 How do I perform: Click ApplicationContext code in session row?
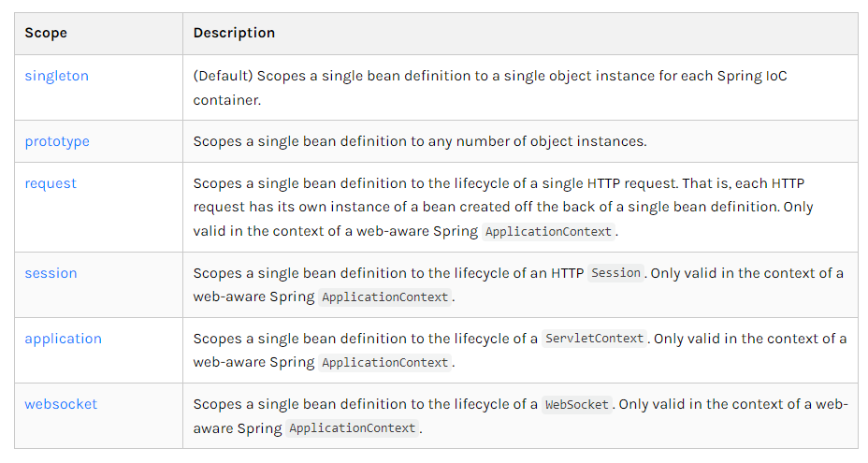[384, 297]
